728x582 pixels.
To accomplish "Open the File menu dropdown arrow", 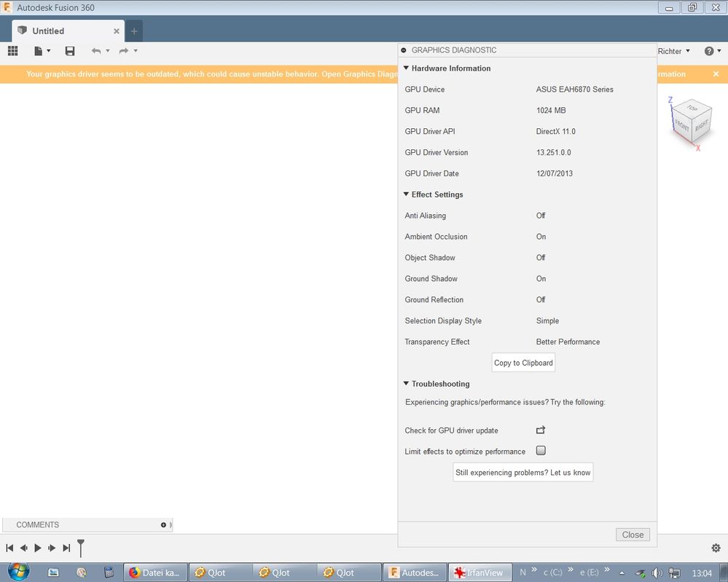I will (48, 51).
